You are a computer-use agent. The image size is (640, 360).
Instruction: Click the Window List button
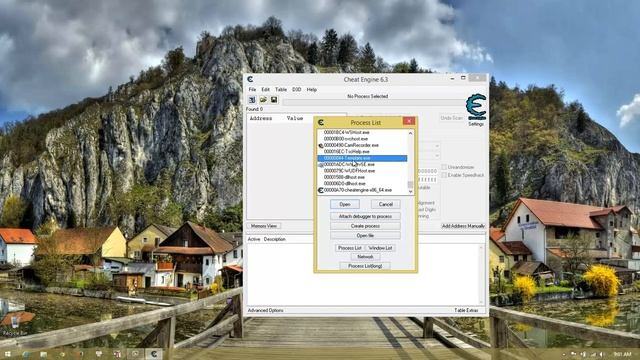point(380,248)
